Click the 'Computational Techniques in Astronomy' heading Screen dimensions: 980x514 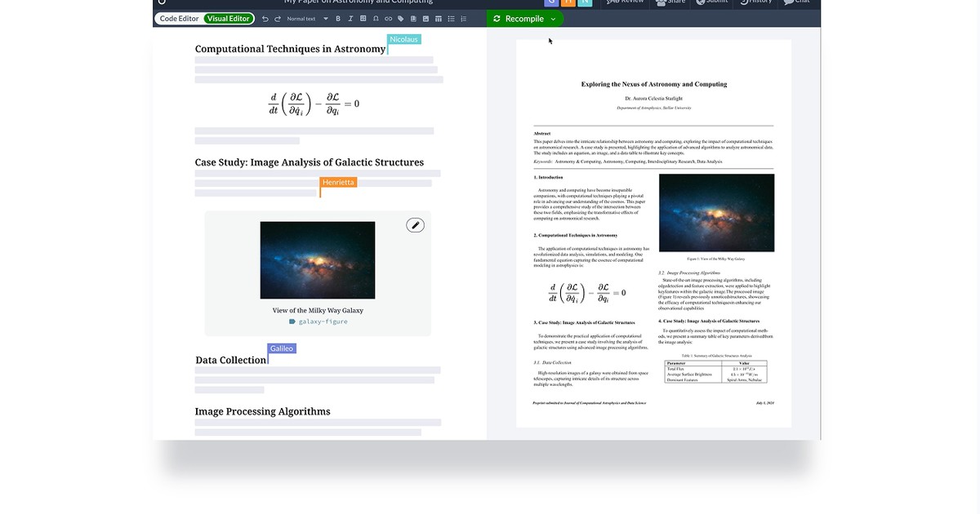[290, 49]
